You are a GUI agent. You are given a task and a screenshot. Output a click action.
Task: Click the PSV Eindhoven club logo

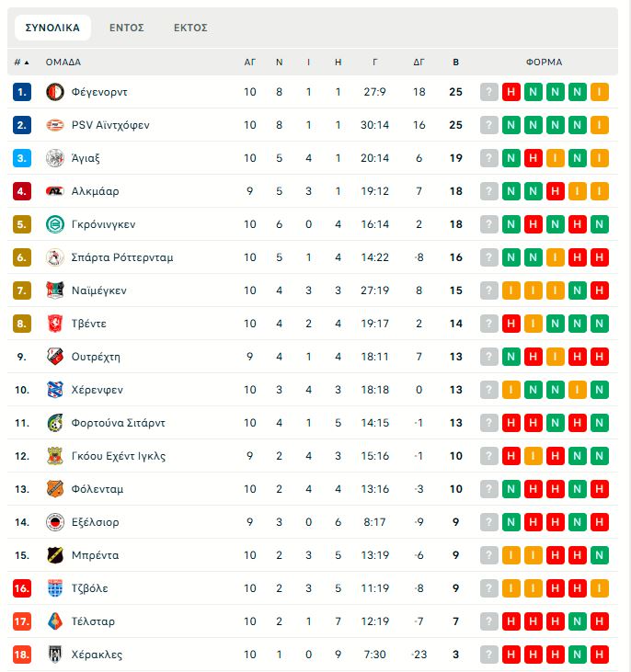[54, 125]
